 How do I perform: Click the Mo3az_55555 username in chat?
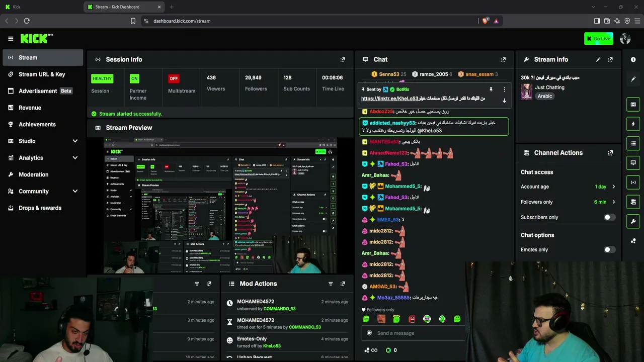point(393,298)
